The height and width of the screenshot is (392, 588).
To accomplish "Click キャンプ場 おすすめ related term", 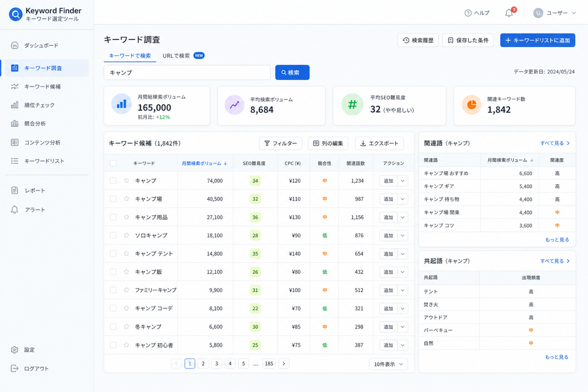I will [x=446, y=173].
